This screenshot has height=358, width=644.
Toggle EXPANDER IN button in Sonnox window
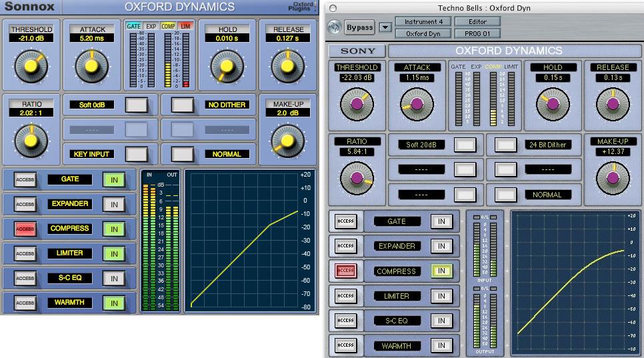coord(114,205)
